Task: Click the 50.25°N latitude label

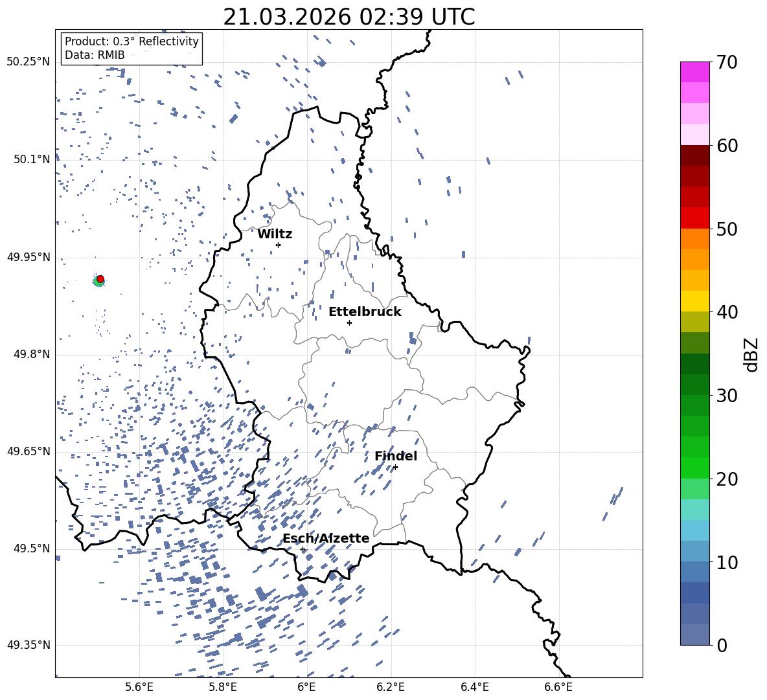Action: point(29,62)
